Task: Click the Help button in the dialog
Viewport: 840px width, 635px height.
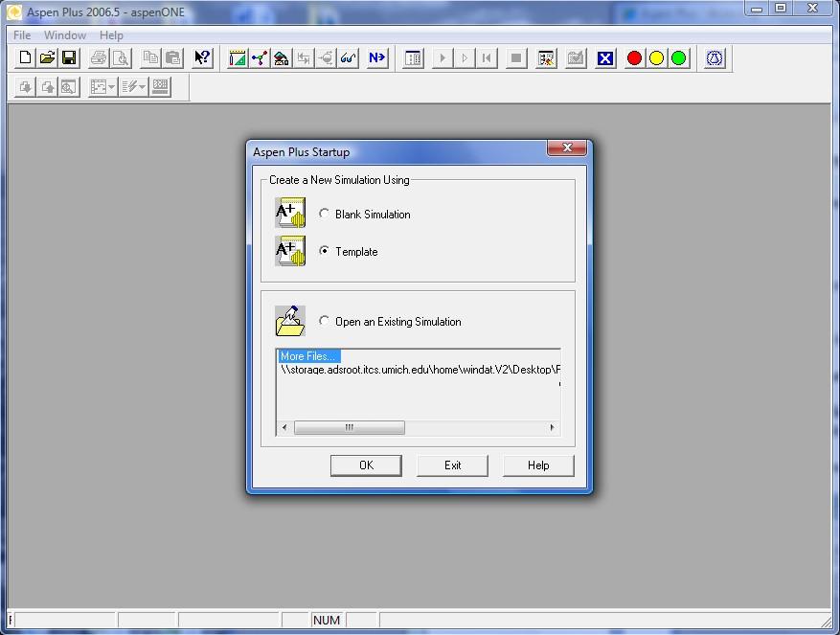Action: tap(538, 465)
